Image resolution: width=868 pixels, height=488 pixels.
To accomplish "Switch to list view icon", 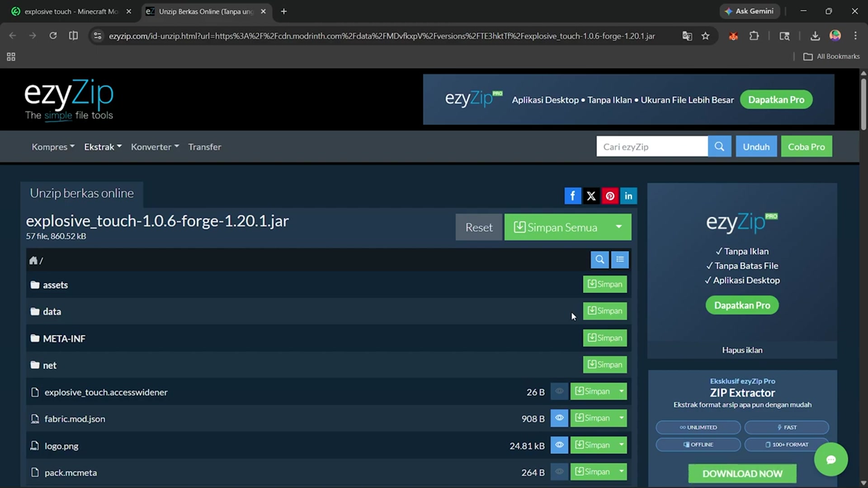I will (620, 259).
